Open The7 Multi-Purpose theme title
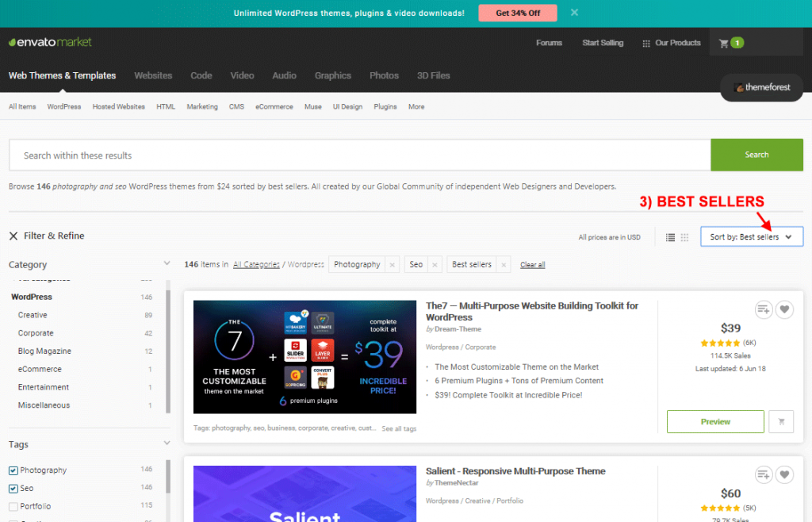Viewport: 812px width, 522px height. [532, 311]
